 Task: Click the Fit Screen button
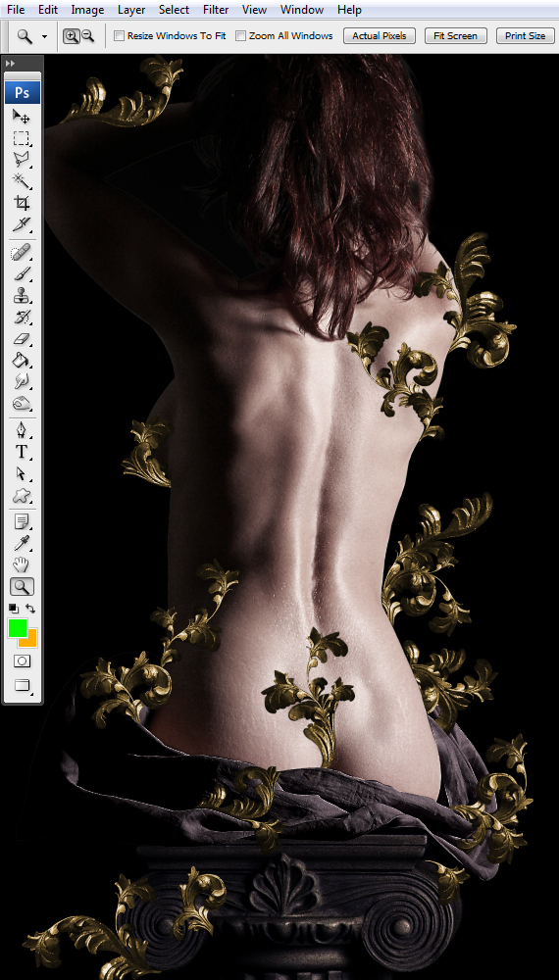click(x=455, y=35)
